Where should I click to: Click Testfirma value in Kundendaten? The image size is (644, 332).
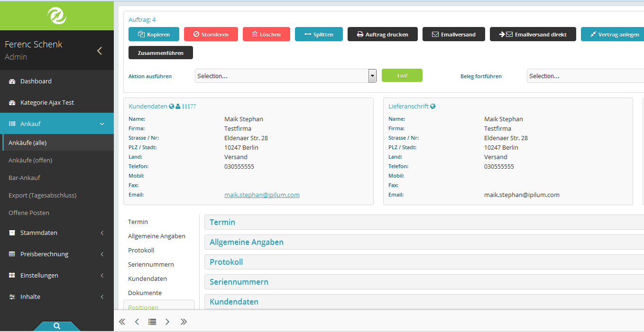238,128
